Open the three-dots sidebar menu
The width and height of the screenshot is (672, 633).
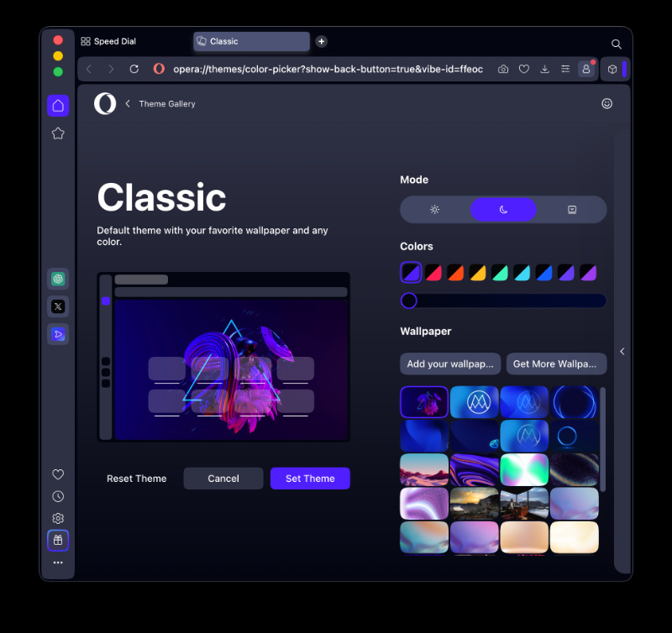pos(58,562)
